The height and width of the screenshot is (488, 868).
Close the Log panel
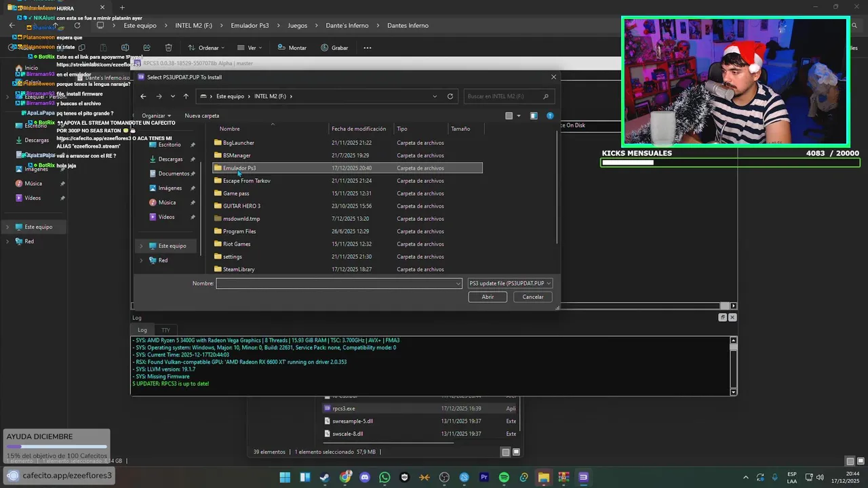point(732,317)
